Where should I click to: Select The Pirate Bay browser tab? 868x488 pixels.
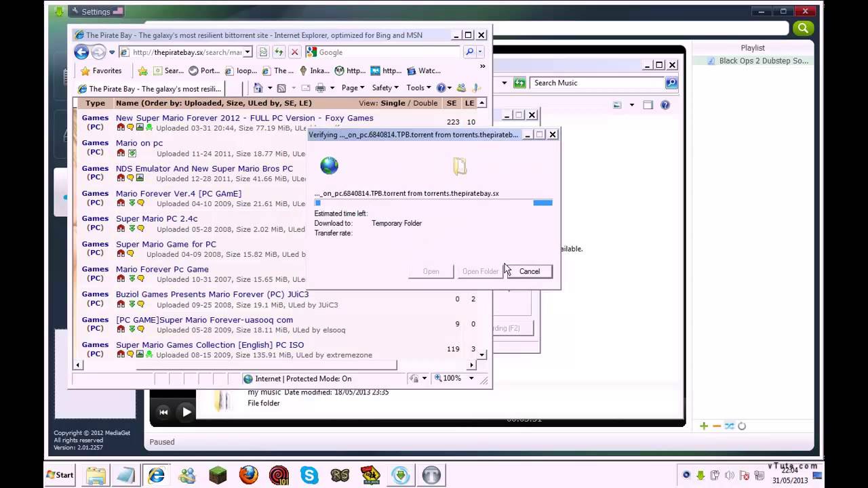tap(149, 89)
